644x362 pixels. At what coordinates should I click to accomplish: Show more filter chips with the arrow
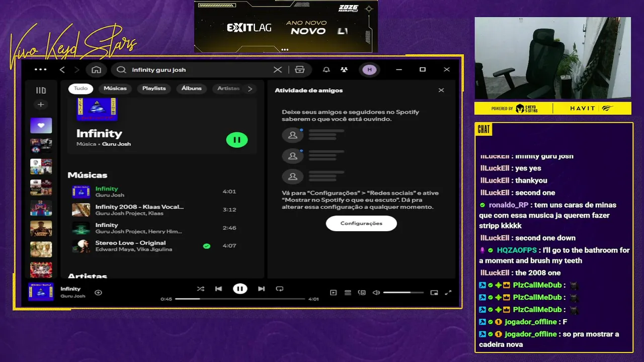(250, 88)
